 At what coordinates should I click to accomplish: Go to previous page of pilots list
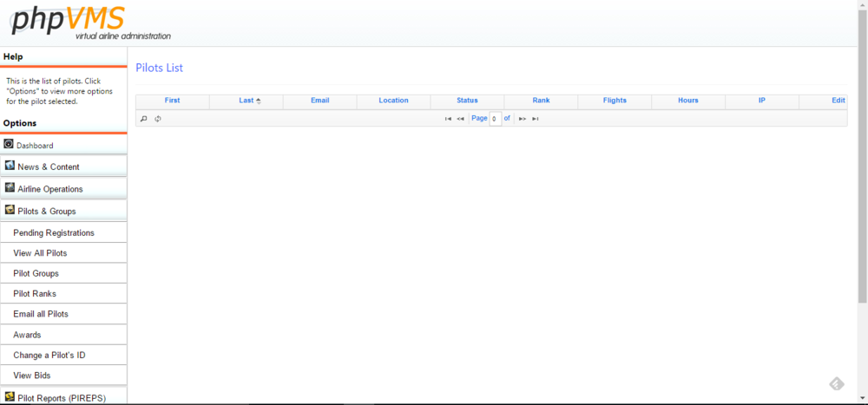pos(460,119)
